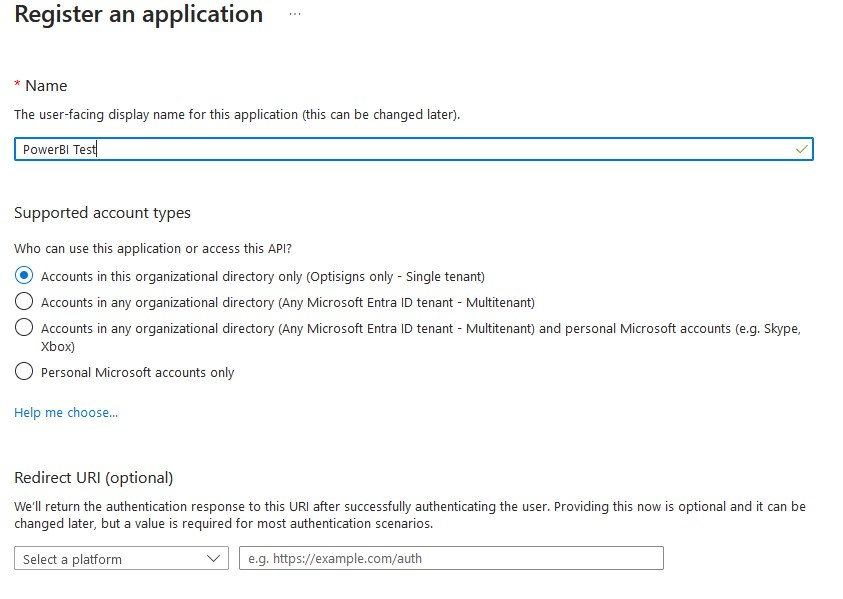843x599 pixels.
Task: Click the chevron arrow on the platform dropdown
Action: point(214,558)
